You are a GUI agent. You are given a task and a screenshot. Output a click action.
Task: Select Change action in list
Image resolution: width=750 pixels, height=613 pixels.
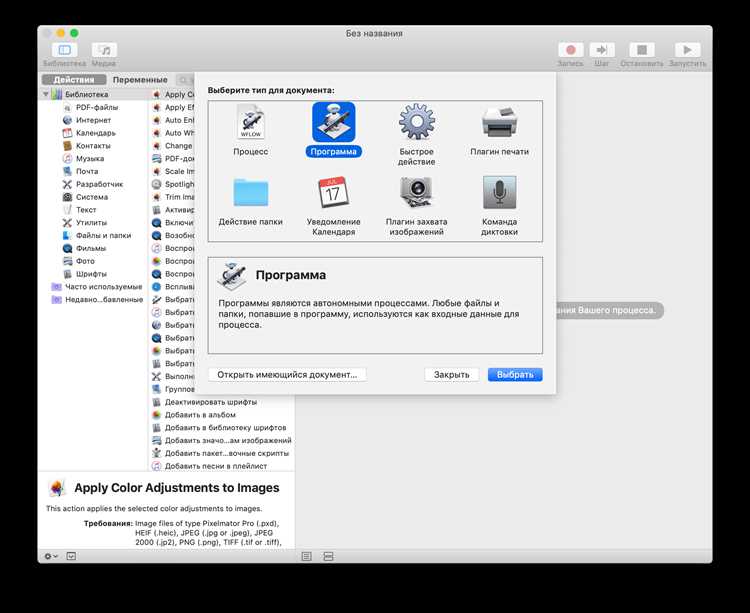coord(173,146)
